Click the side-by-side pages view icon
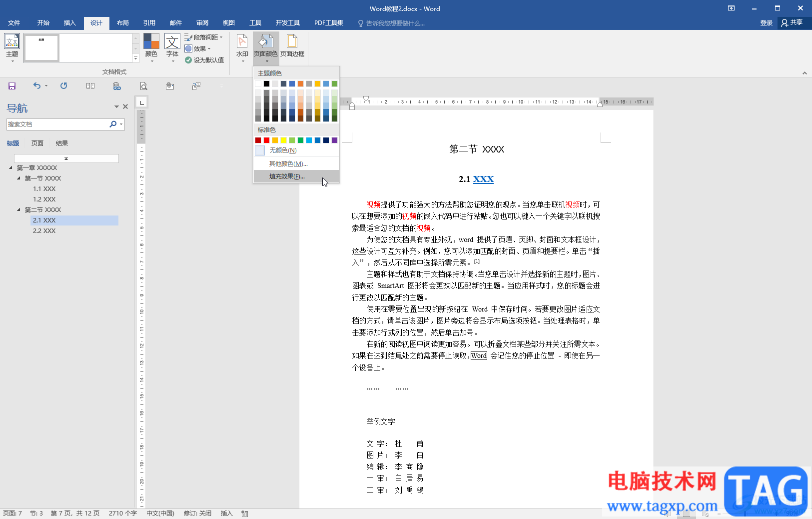Viewport: 812px width, 519px height. 90,86
